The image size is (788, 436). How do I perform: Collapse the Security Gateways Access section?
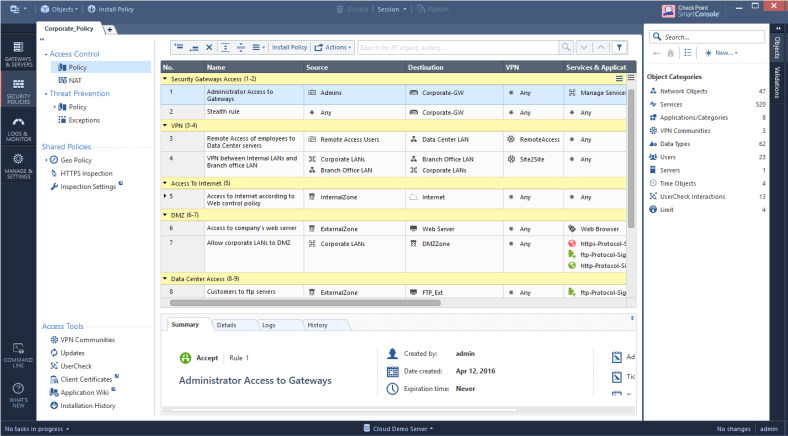165,78
